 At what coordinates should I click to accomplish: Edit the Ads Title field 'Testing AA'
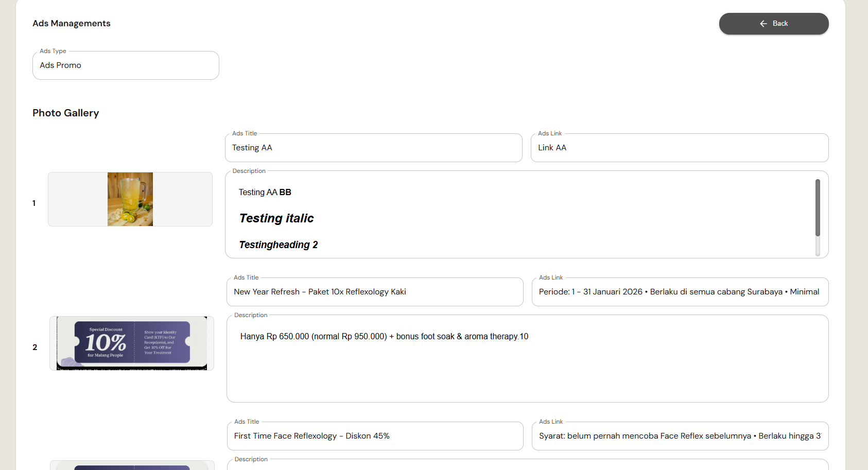pyautogui.click(x=373, y=148)
